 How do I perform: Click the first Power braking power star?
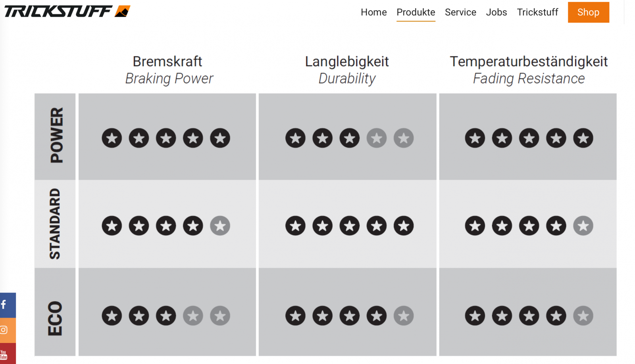[x=112, y=138]
